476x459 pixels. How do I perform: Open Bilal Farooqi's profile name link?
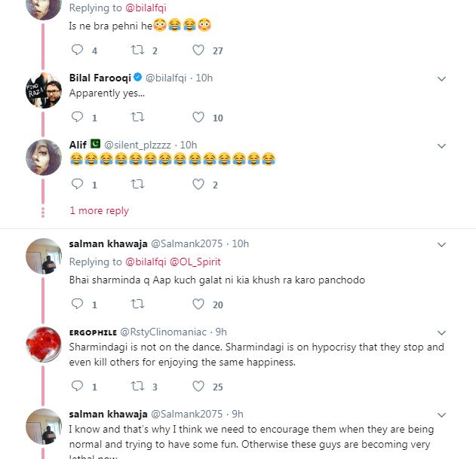(100, 78)
